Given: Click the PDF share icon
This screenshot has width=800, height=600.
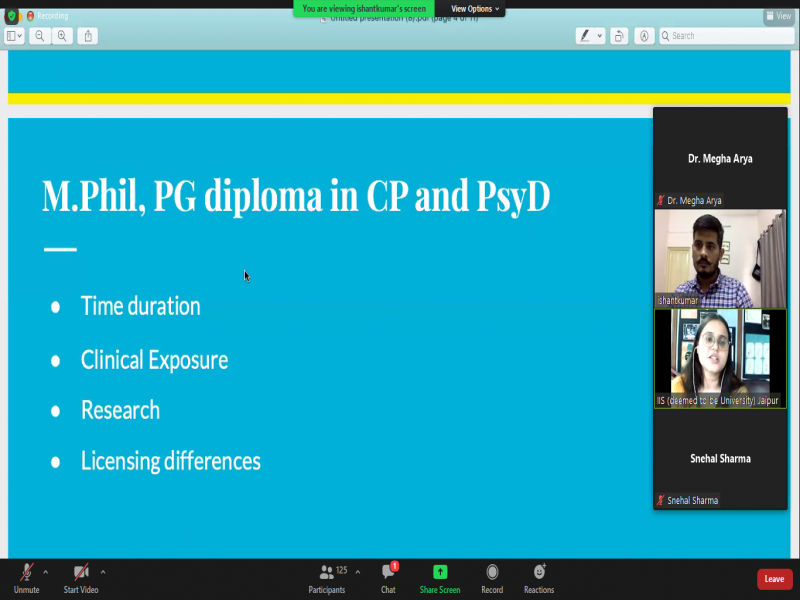Looking at the screenshot, I should [89, 36].
